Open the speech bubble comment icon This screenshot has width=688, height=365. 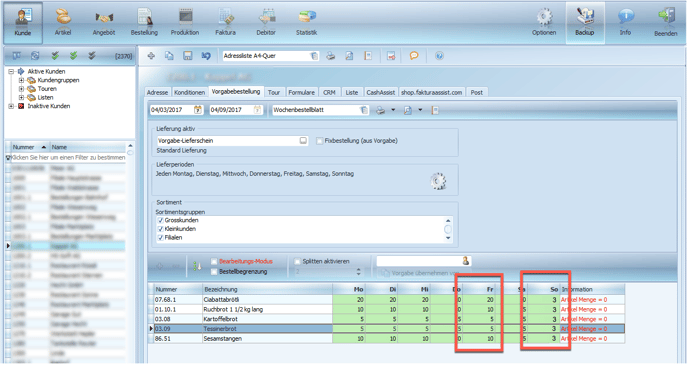coord(414,56)
